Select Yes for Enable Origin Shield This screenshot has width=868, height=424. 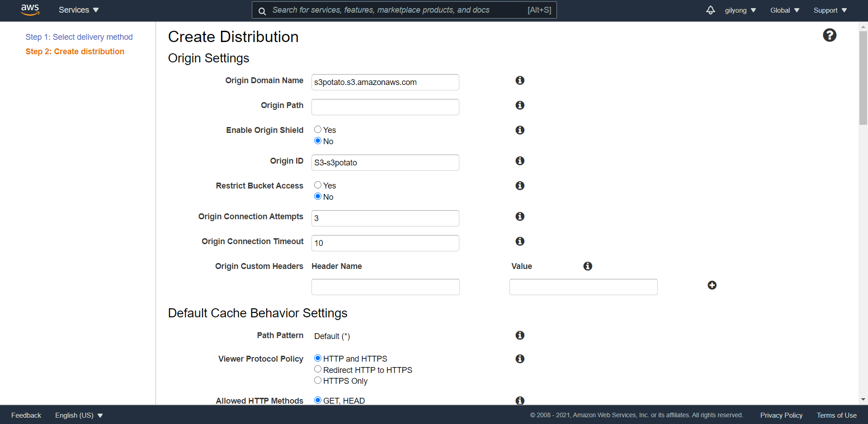pyautogui.click(x=318, y=130)
